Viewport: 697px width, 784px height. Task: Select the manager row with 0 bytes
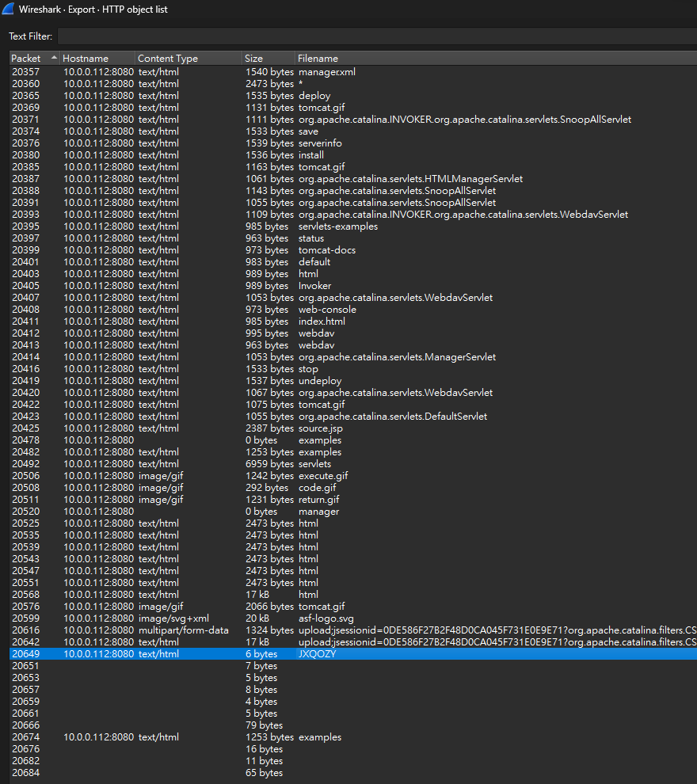353,512
